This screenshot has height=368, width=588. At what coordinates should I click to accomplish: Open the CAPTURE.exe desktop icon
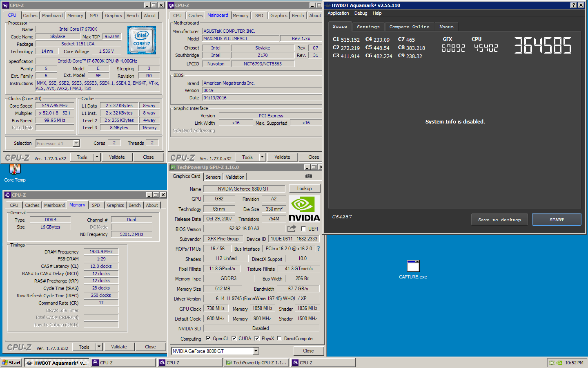tap(413, 269)
